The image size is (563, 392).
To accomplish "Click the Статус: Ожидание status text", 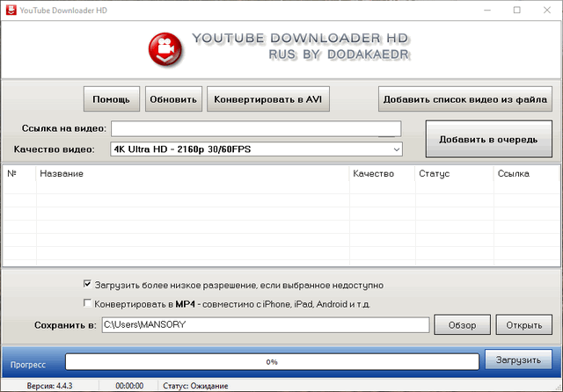I will [195, 386].
